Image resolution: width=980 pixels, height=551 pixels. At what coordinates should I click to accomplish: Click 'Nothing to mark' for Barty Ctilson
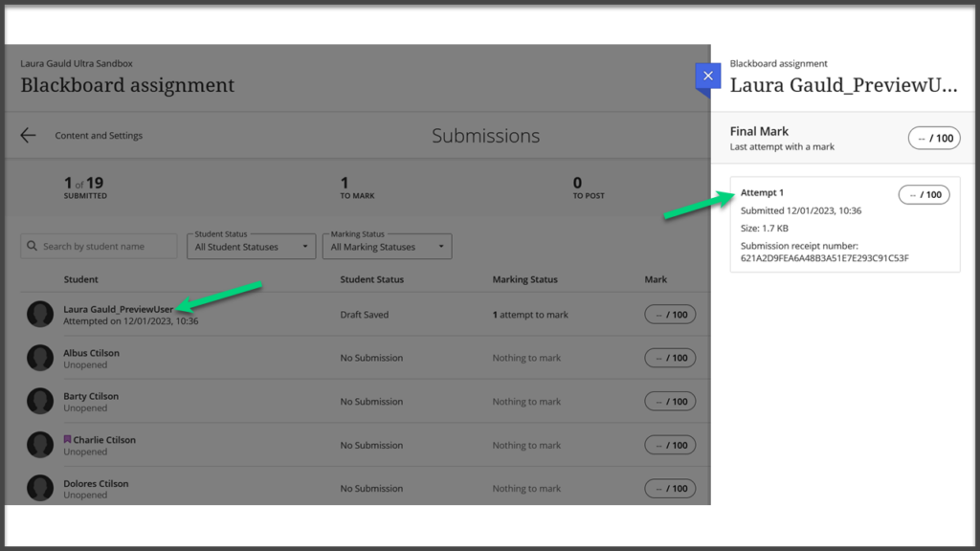coord(526,402)
